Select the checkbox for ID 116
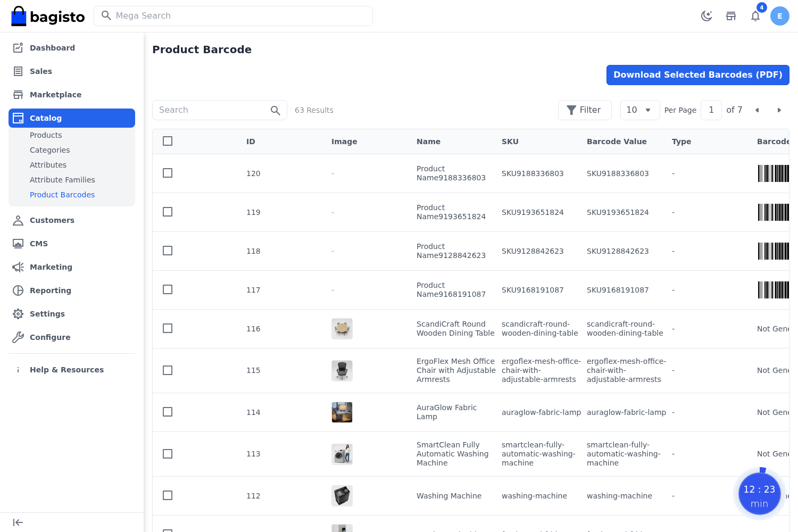Screen dimensions: 798x532 click(168, 328)
